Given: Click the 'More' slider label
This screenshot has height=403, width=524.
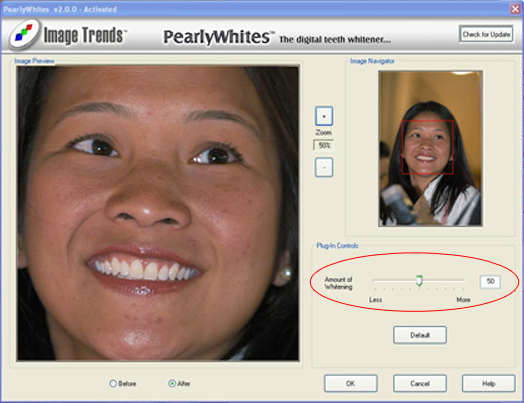Looking at the screenshot, I should click(463, 300).
